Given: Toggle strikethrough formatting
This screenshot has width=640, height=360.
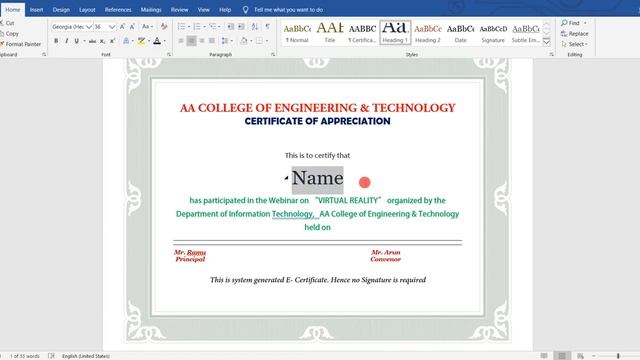Looking at the screenshot, I should coord(92,41).
